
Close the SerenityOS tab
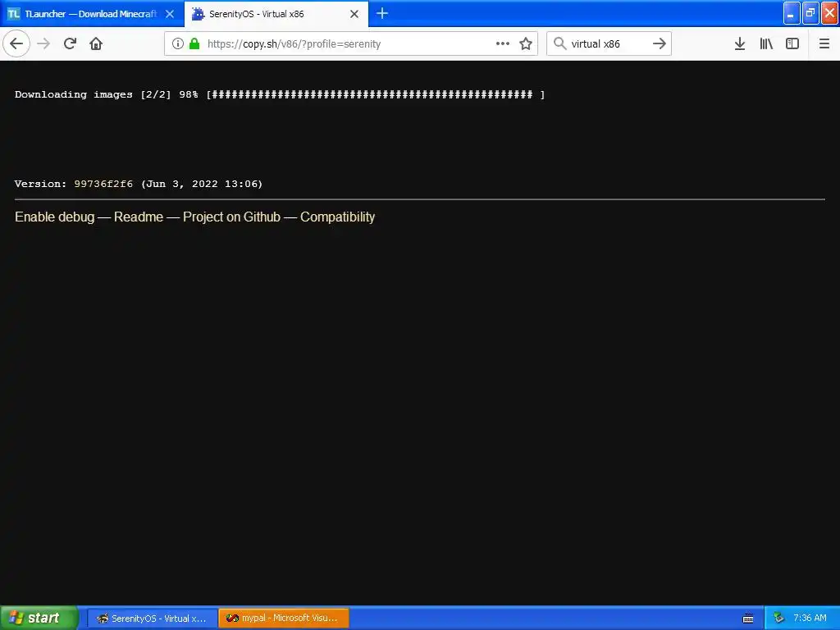click(354, 14)
